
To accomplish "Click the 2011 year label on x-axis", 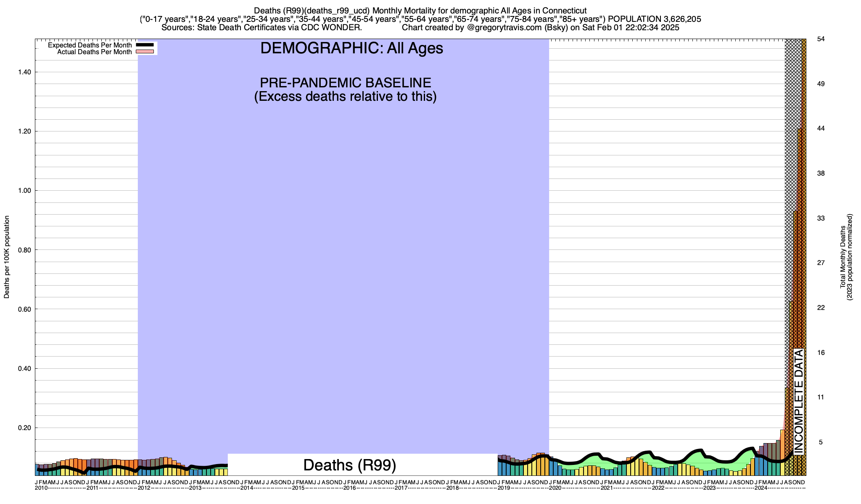I will 92,488.
